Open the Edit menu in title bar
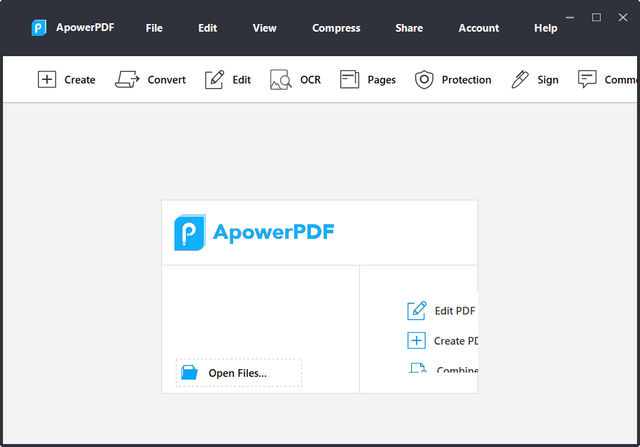The height and width of the screenshot is (447, 640). coord(207,28)
